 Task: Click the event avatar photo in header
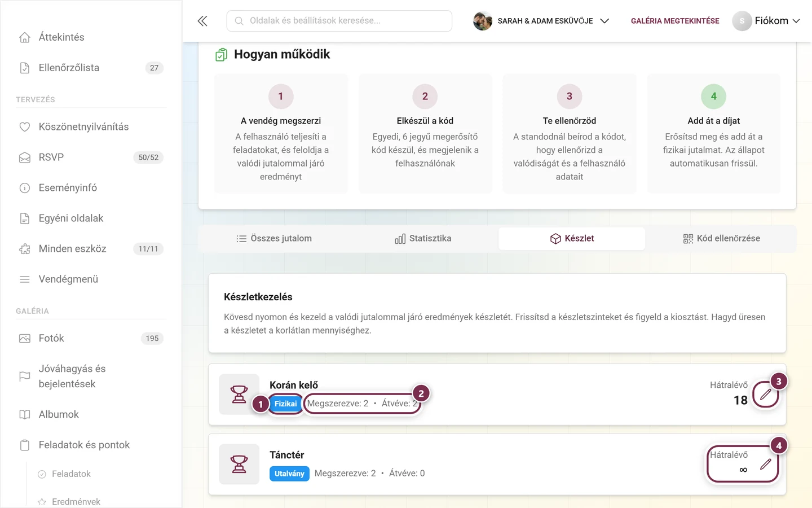click(483, 21)
